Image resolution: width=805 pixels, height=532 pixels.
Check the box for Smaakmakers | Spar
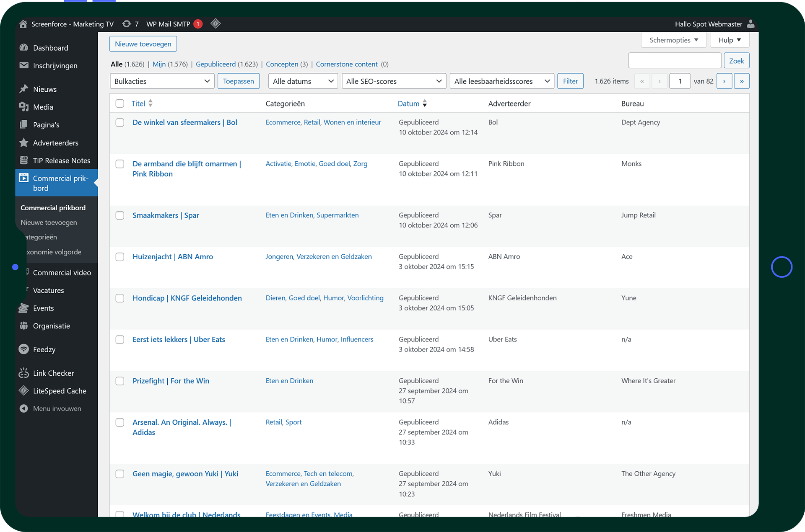click(x=120, y=215)
